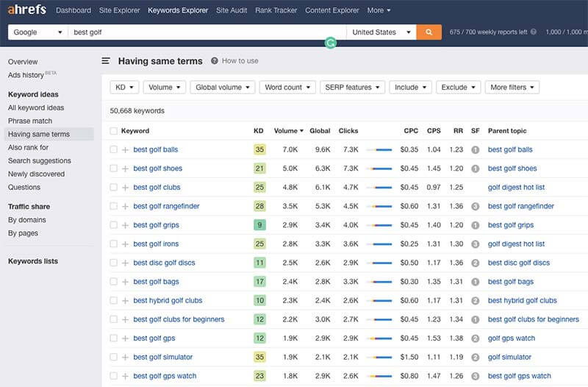This screenshot has width=588, height=387.
Task: Click the Grammarly icon in search field
Action: 330,43
